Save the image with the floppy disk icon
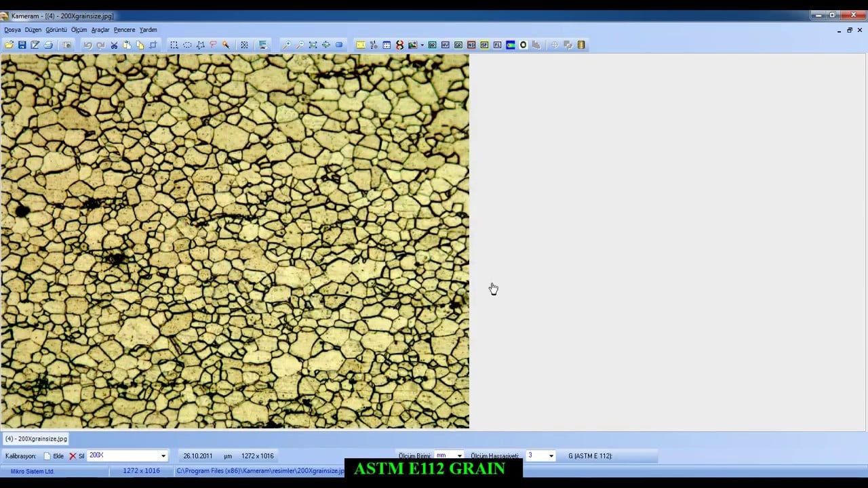Screen dimensions: 868x488 tap(22, 45)
